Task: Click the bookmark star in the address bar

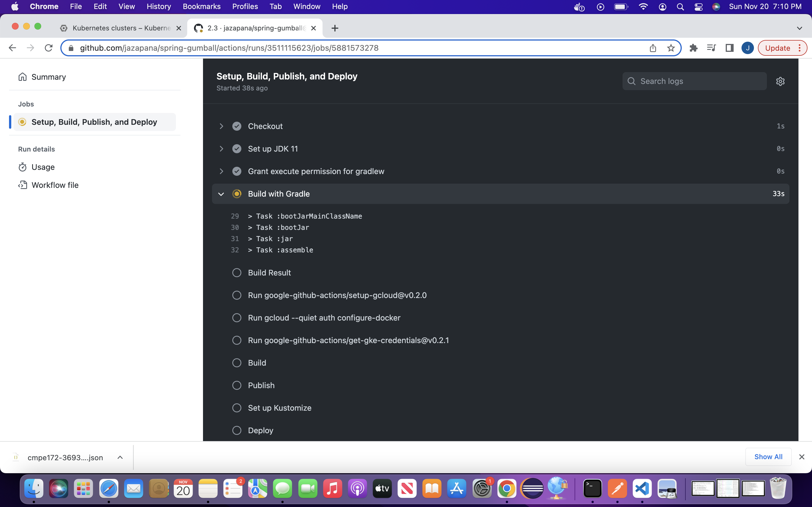Action: (671, 48)
